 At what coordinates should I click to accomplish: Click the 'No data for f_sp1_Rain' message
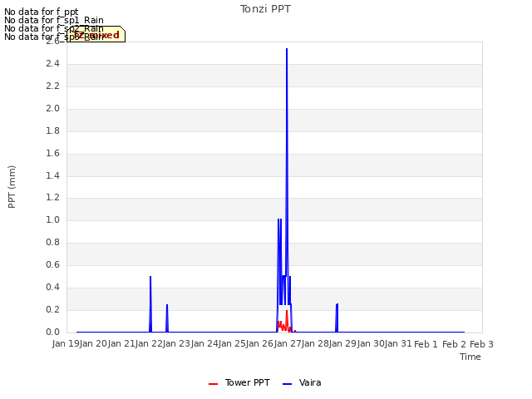[54, 20]
